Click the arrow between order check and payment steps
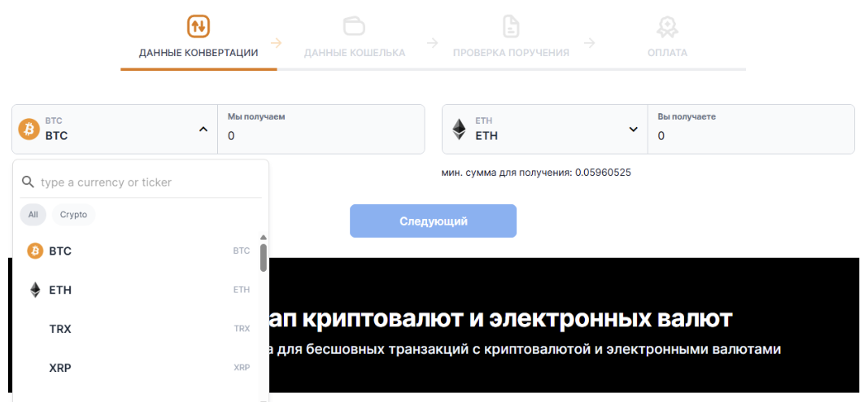 590,42
